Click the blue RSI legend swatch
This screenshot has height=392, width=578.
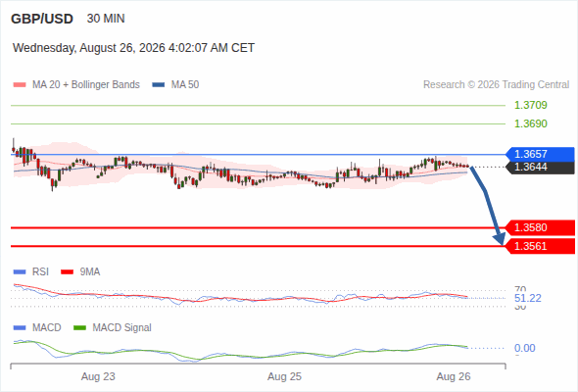click(20, 272)
